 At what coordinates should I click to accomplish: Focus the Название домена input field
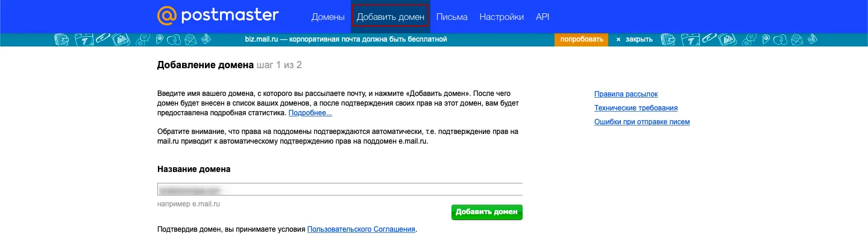point(340,189)
